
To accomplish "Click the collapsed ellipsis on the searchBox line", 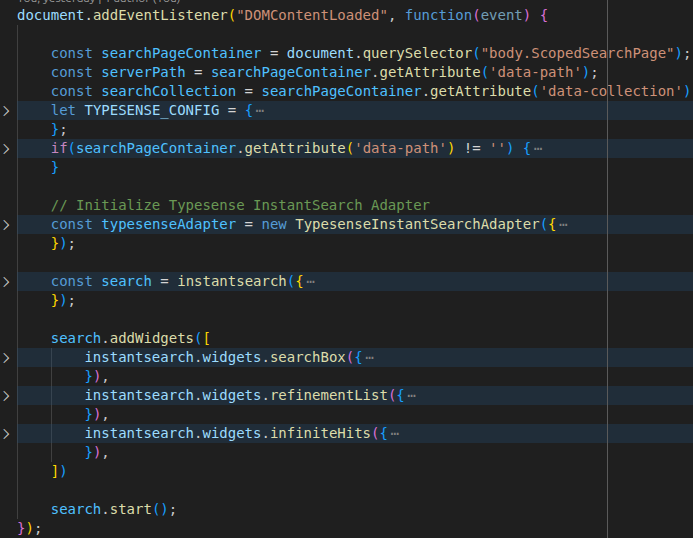I will [x=370, y=357].
